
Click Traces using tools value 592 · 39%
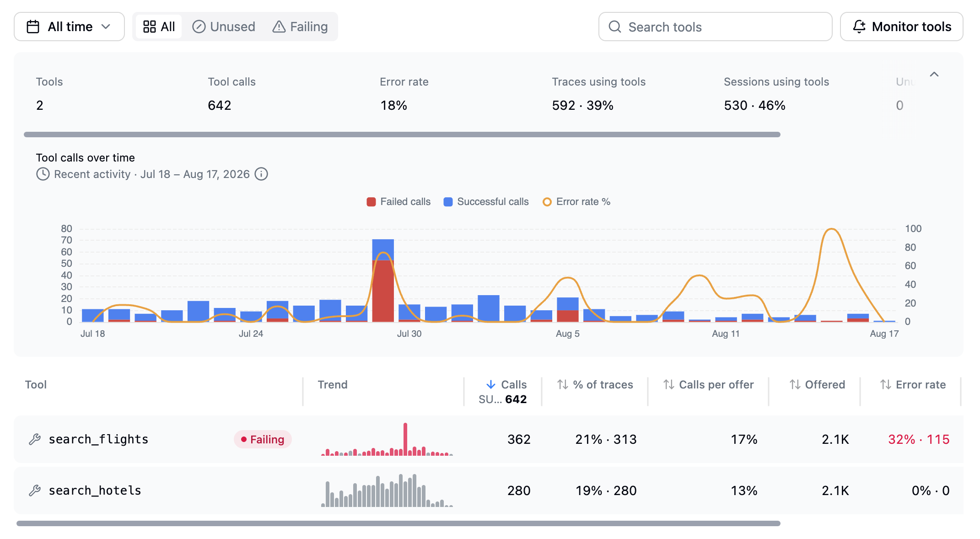click(583, 105)
